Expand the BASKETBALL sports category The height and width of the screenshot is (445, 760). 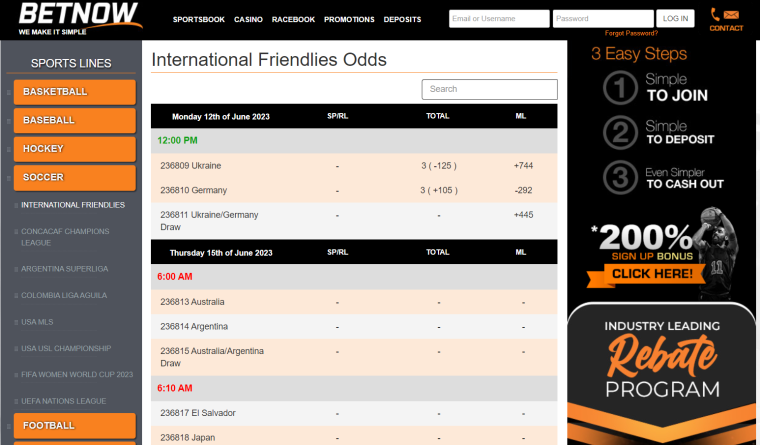75,92
